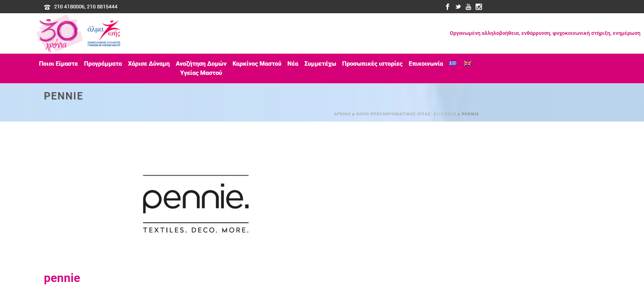Click the pink pennie heading

tap(62, 278)
